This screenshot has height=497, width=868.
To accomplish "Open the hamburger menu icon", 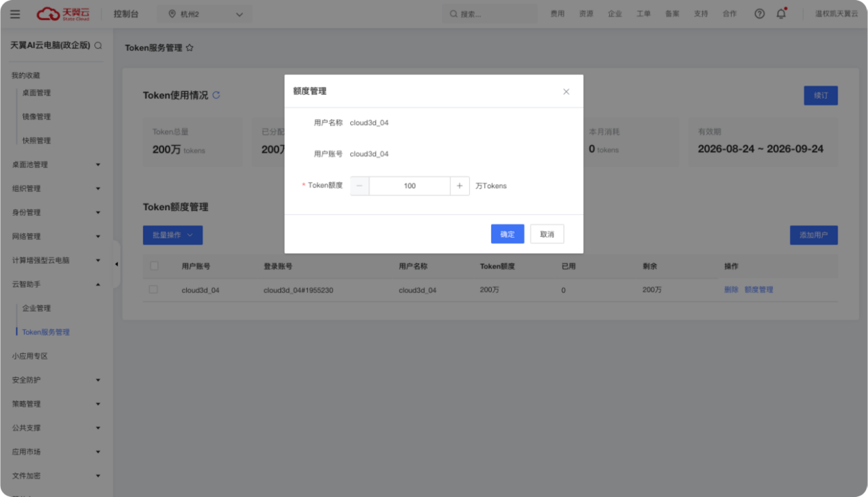I will pos(15,14).
